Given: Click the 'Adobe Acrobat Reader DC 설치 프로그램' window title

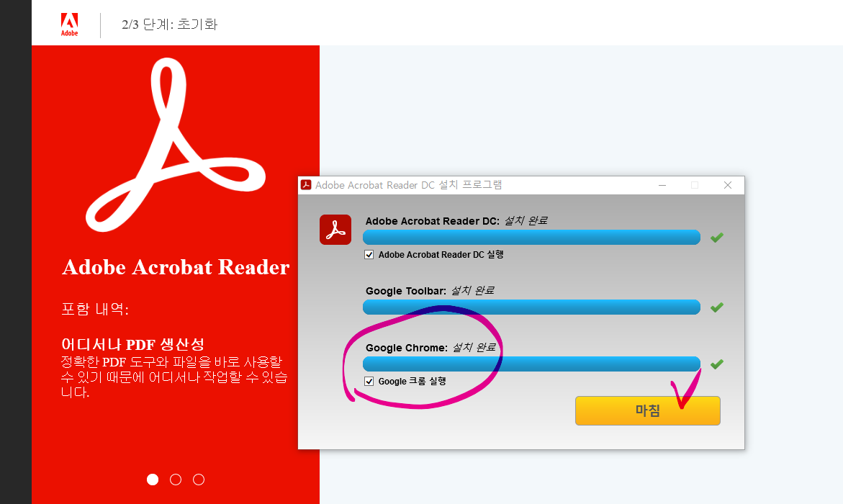Looking at the screenshot, I should 409,185.
